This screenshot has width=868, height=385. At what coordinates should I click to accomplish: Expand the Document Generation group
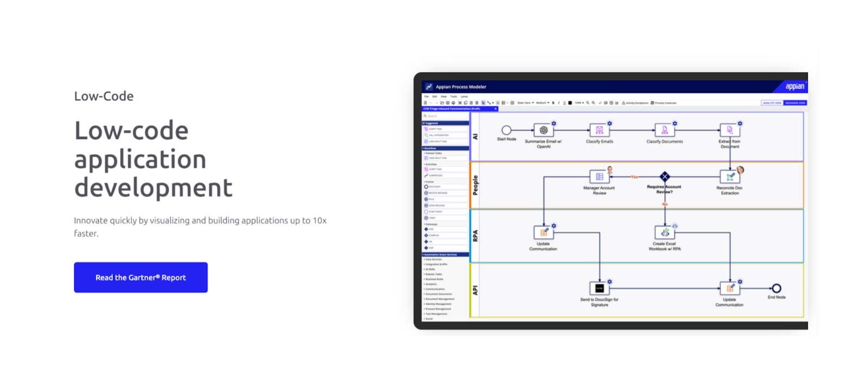coord(438,294)
